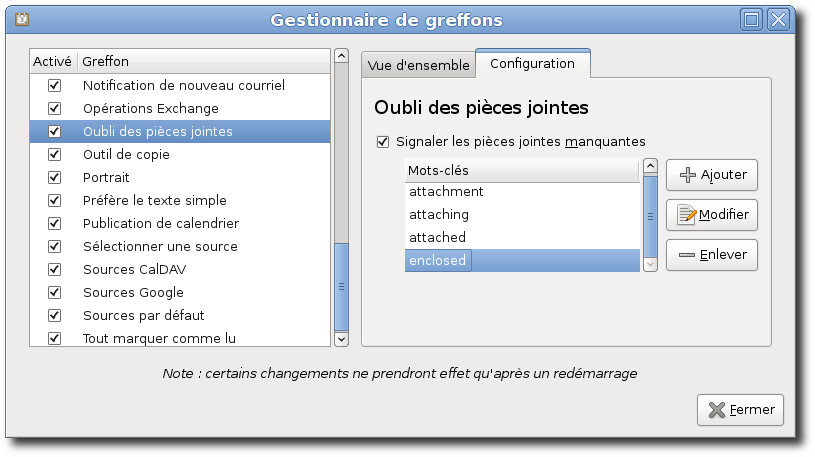Click the keywords list scroll-down arrow
The width and height of the screenshot is (815, 457).
(650, 264)
